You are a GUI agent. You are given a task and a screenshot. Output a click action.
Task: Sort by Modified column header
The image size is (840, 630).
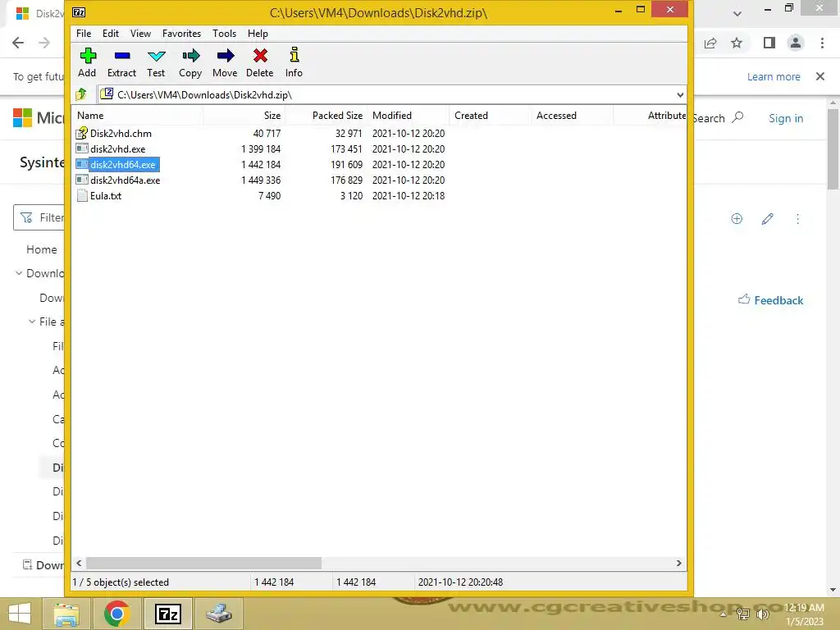409,115
